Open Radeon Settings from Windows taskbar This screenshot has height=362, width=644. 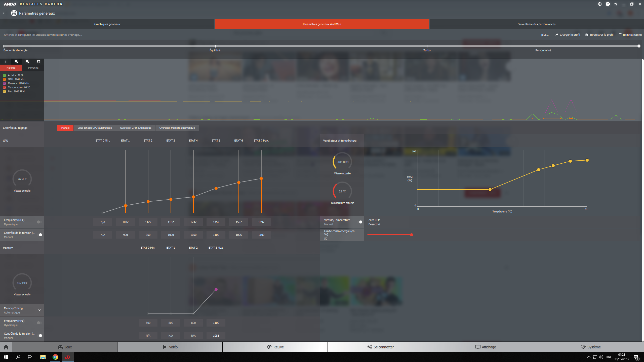68,357
